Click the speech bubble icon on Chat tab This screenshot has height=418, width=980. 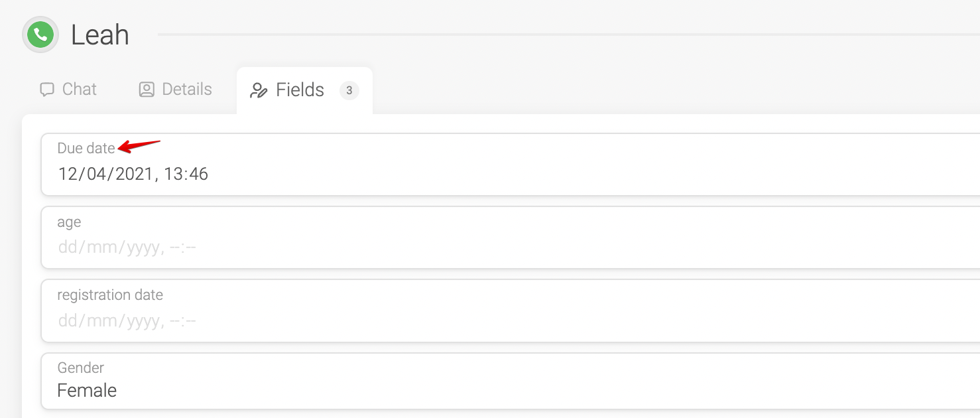[47, 90]
